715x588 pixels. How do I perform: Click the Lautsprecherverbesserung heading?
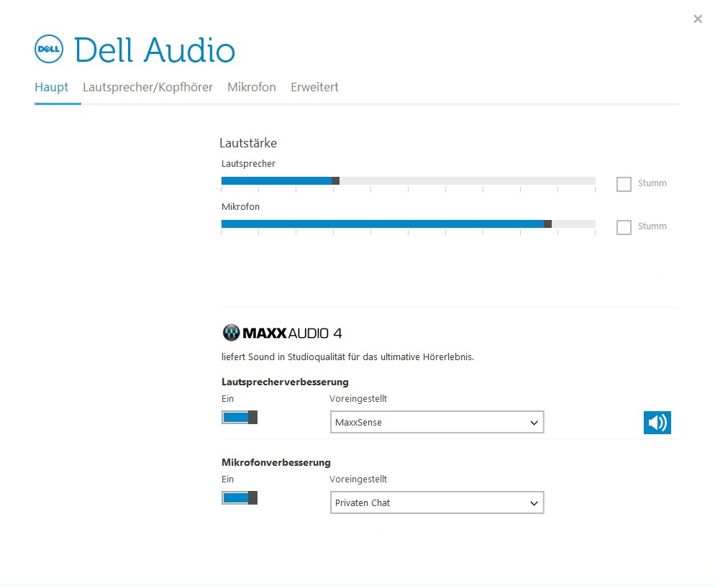285,382
